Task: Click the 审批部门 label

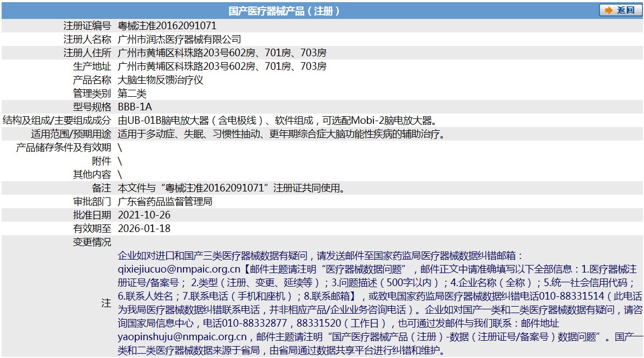Action: coord(92,202)
